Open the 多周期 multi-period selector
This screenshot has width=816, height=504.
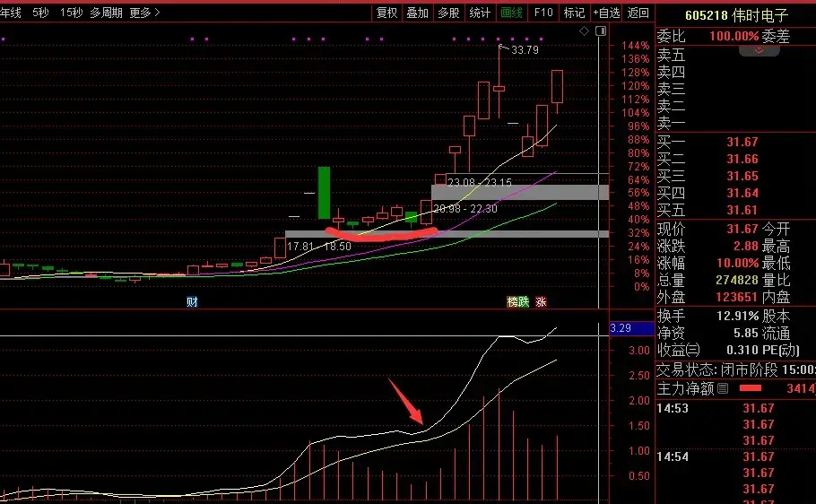coord(106,13)
